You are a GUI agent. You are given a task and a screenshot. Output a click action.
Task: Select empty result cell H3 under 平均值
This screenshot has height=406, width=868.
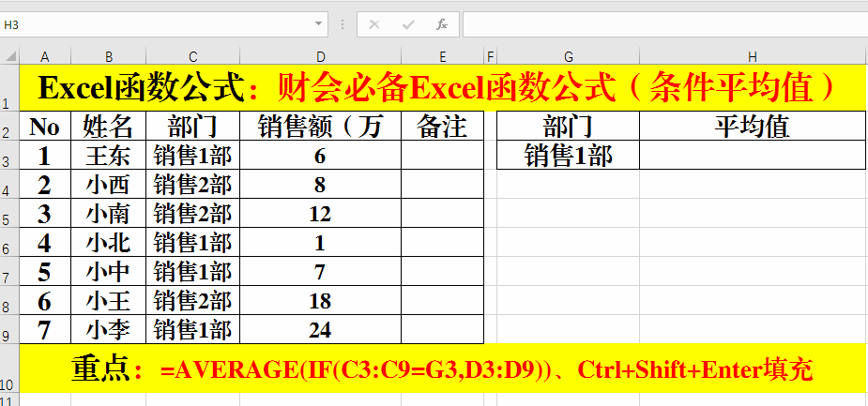(x=753, y=156)
